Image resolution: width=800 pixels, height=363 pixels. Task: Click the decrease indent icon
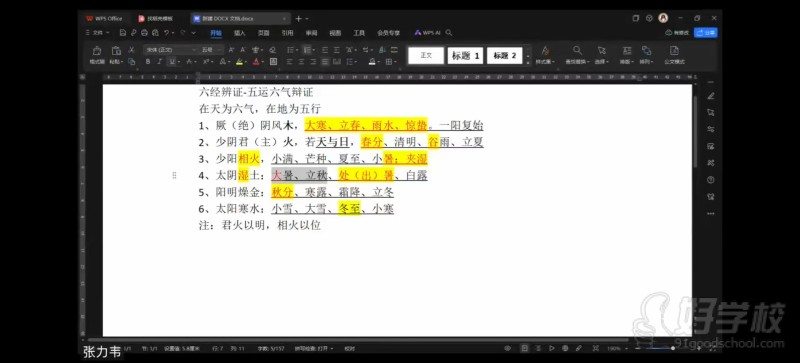point(324,50)
